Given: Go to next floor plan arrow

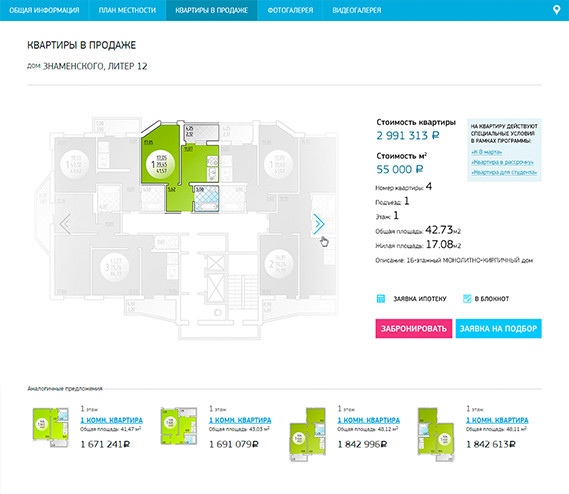Looking at the screenshot, I should [319, 224].
